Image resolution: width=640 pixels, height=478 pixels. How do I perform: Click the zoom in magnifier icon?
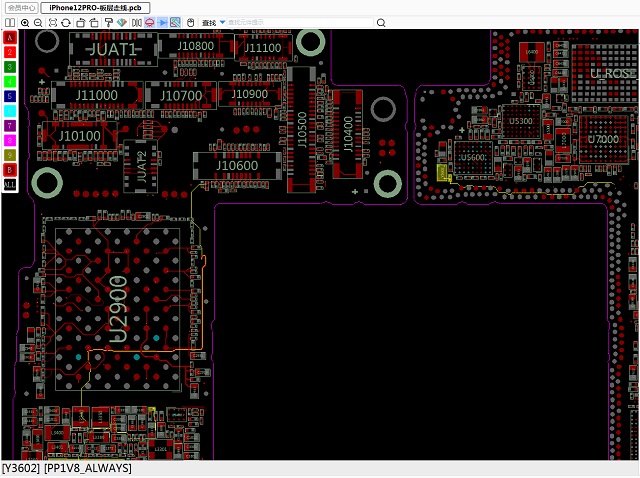[x=24, y=22]
